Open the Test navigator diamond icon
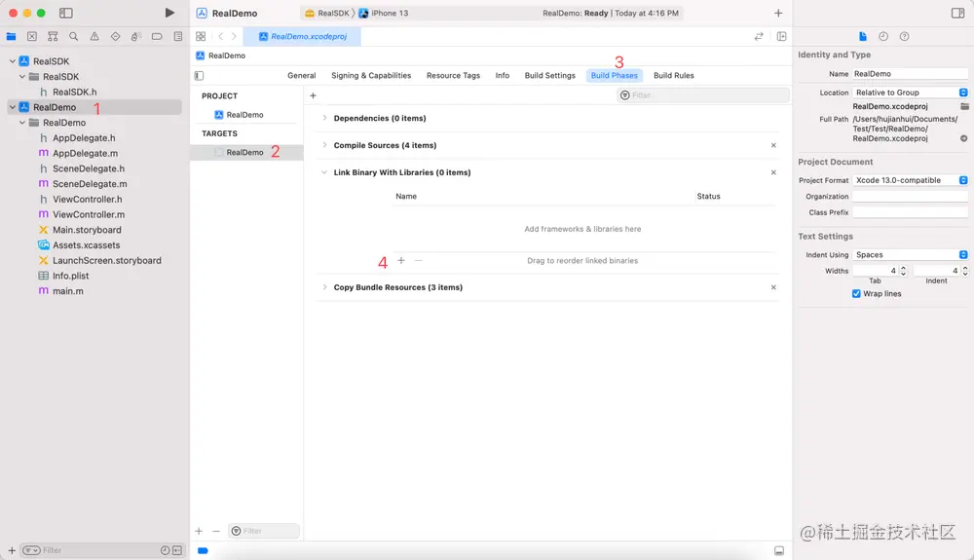 (x=115, y=37)
